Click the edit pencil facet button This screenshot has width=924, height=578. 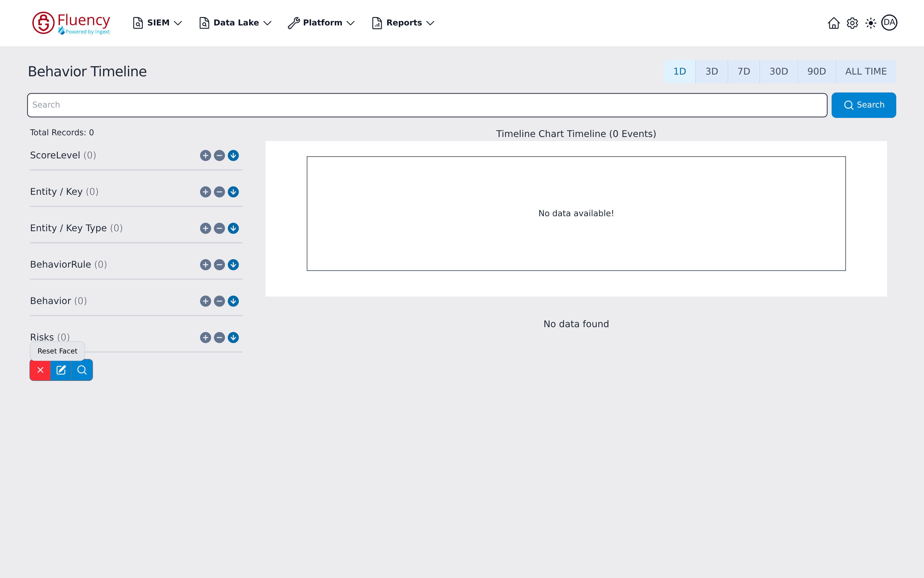click(x=61, y=370)
